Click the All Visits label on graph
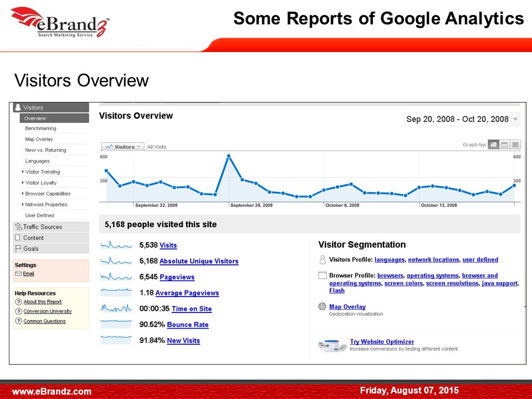Image resolution: width=532 pixels, height=399 pixels. tap(157, 147)
